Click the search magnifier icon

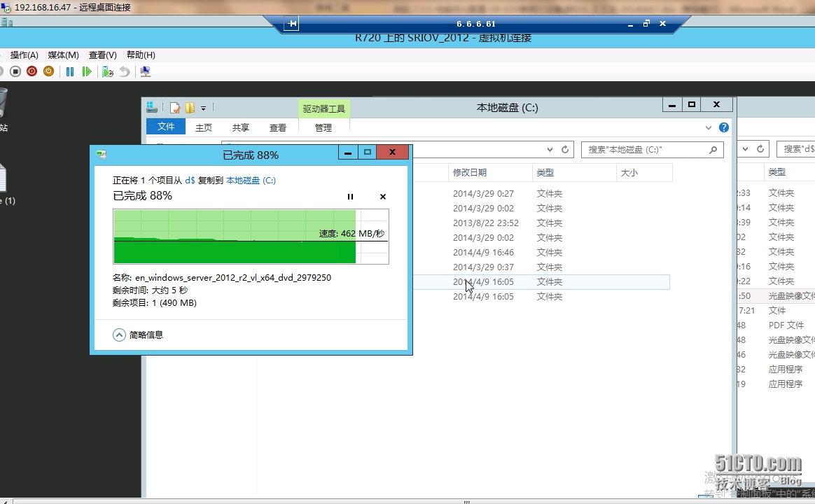pyautogui.click(x=713, y=150)
